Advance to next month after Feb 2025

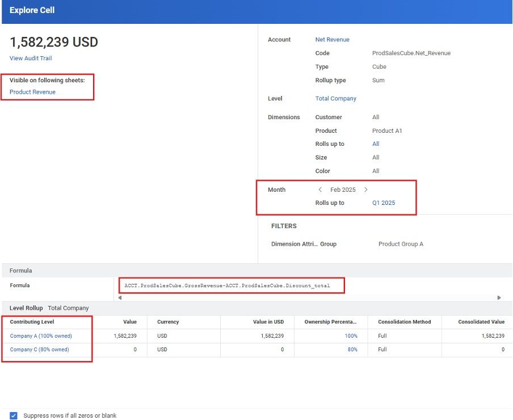pos(365,190)
